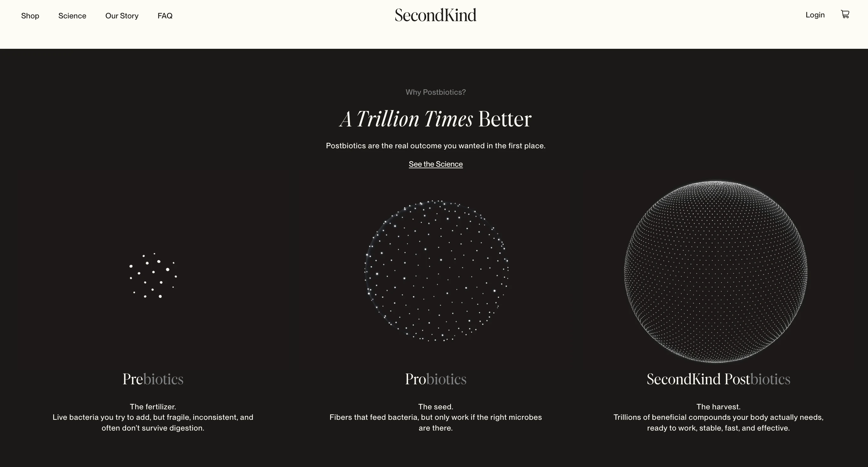Follow the See the Science link
Viewport: 868px width, 467px height.
pyautogui.click(x=435, y=164)
